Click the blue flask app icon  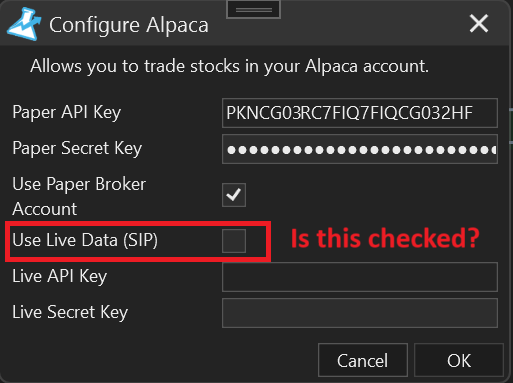pos(24,24)
